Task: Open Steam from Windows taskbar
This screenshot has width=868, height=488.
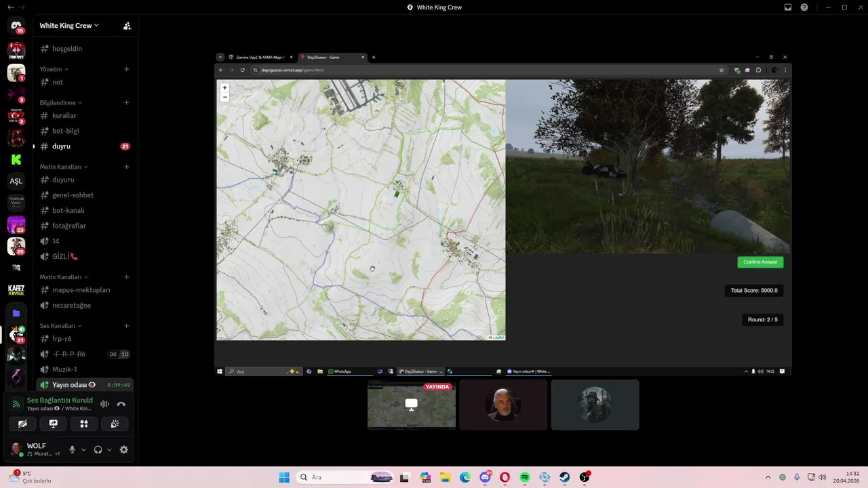Action: pos(564,477)
